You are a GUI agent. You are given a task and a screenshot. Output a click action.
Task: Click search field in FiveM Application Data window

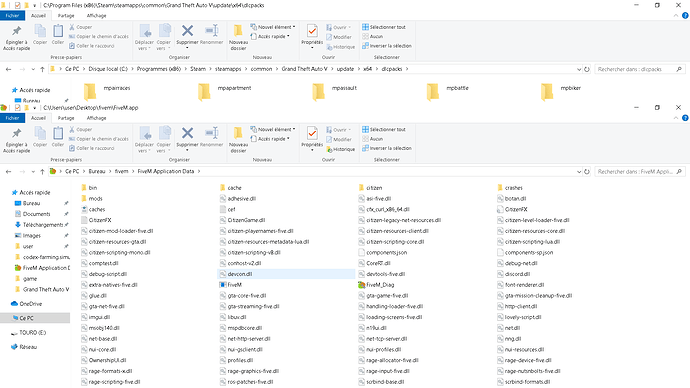pos(639,172)
